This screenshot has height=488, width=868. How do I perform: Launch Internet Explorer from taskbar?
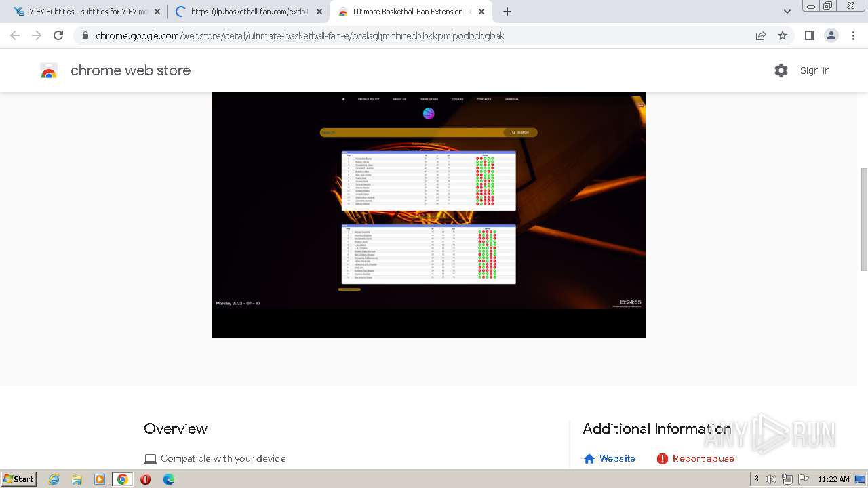click(54, 479)
